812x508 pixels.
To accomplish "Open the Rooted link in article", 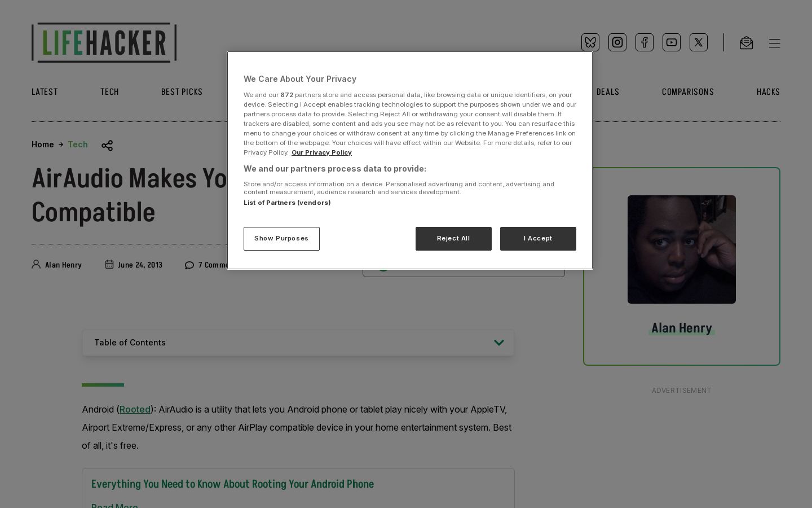I will pos(135,409).
